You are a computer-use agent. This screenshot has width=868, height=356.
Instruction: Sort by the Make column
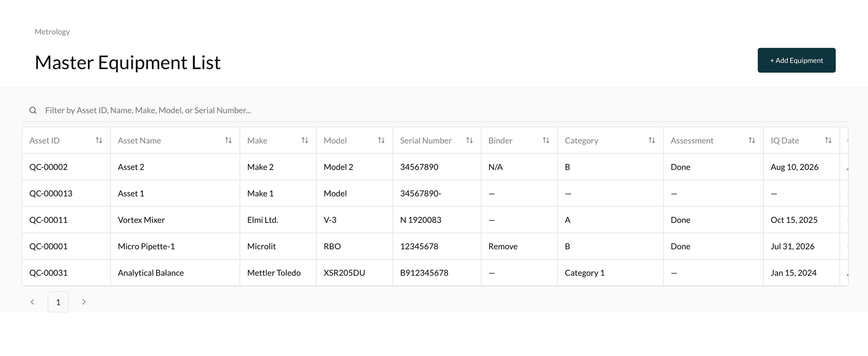(305, 141)
